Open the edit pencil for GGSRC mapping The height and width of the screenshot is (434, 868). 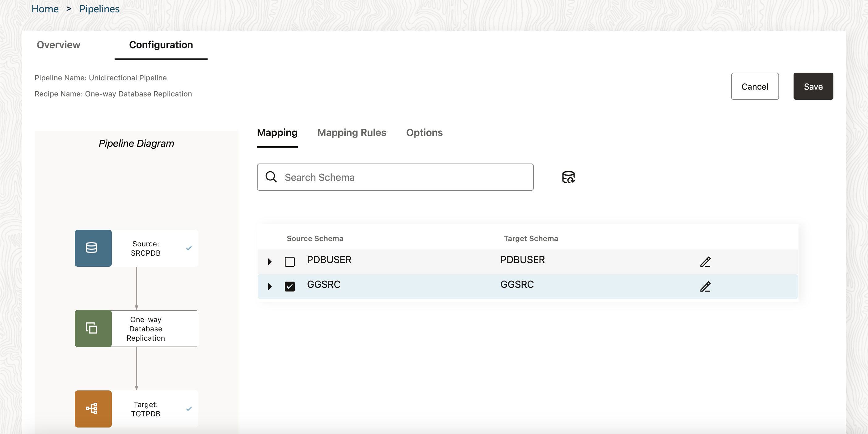pos(705,287)
